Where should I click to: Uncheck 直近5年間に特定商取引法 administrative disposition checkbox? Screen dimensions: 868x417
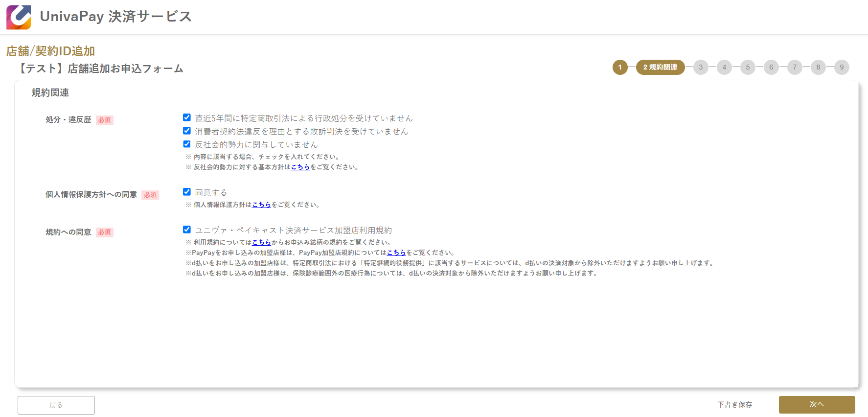[x=186, y=117]
